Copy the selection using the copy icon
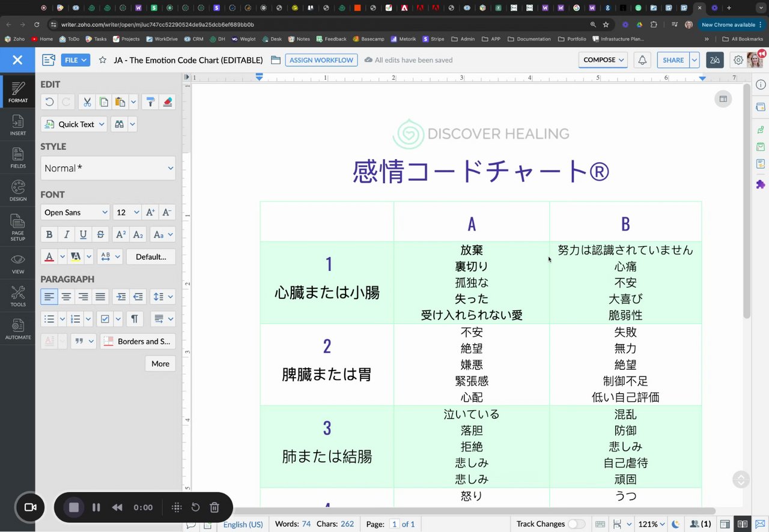Image resolution: width=769 pixels, height=532 pixels. pyautogui.click(x=104, y=102)
